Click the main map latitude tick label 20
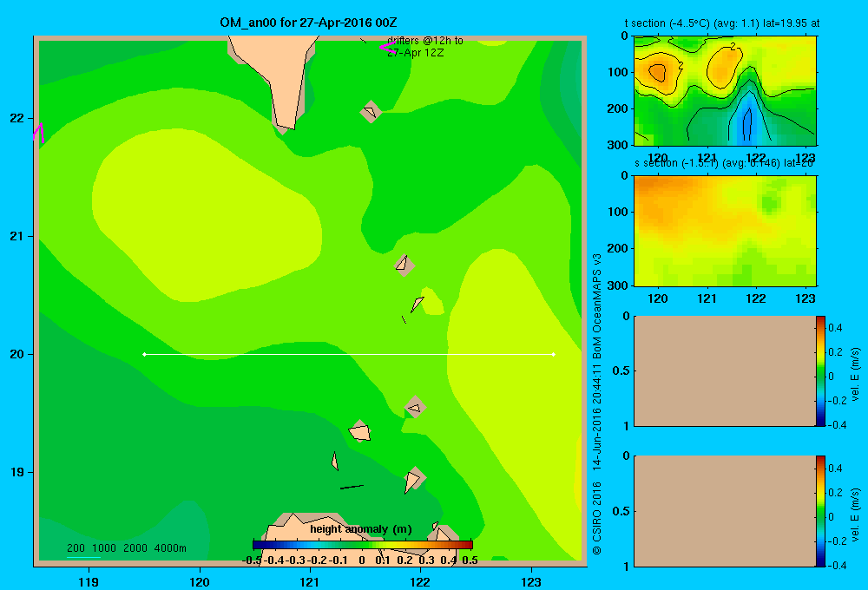Screen dimensions: 868x590 point(17,354)
